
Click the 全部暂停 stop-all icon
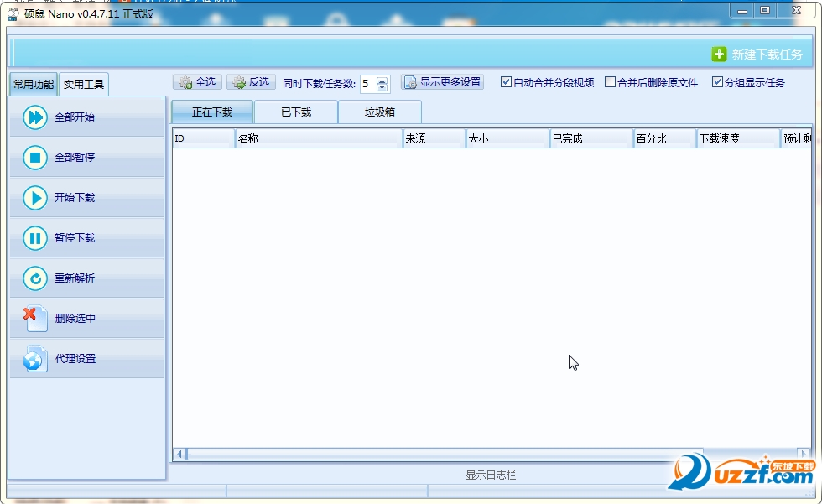[x=35, y=157]
